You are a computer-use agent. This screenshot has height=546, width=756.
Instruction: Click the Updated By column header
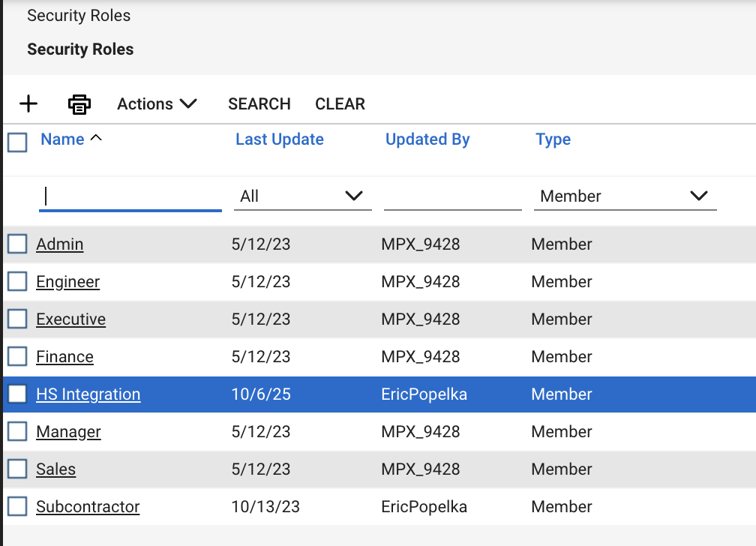(x=427, y=139)
